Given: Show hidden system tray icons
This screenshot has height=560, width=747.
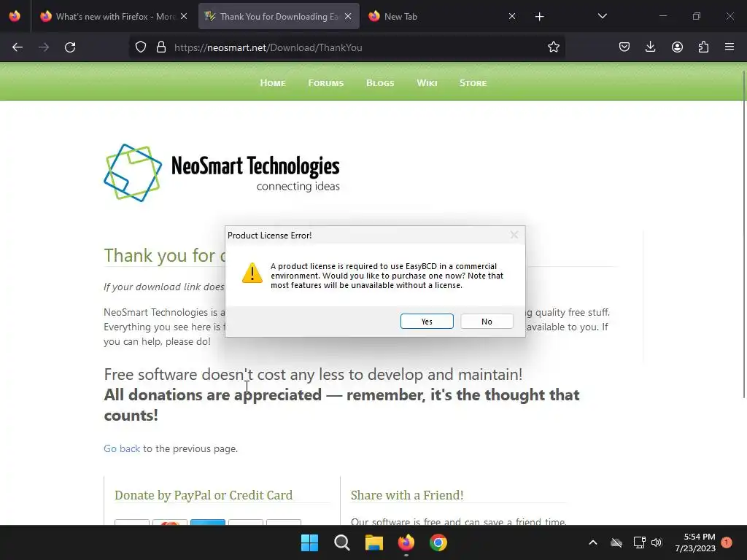Looking at the screenshot, I should 592,542.
